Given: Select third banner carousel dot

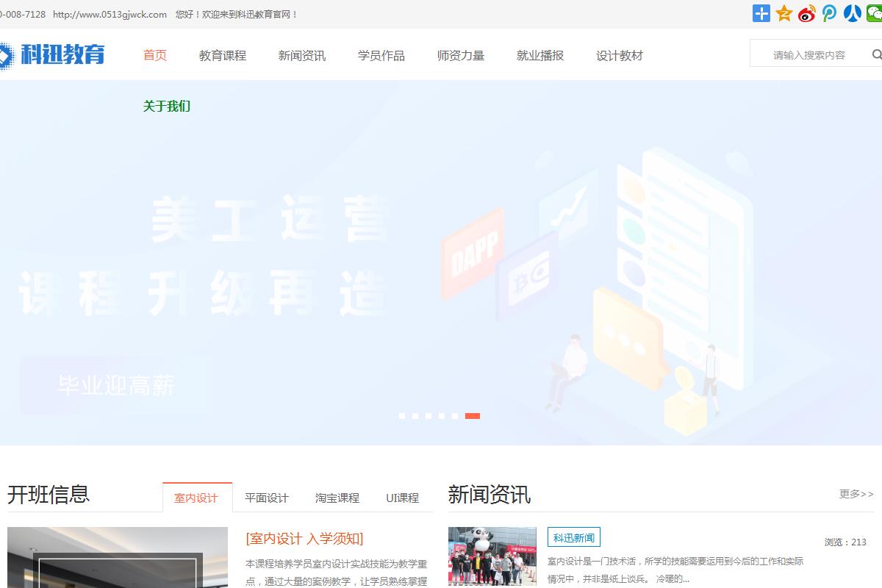Looking at the screenshot, I should point(429,416).
